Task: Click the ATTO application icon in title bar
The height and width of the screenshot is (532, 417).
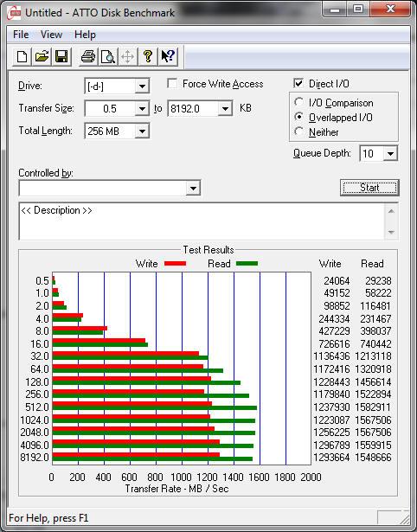Action: tap(15, 13)
